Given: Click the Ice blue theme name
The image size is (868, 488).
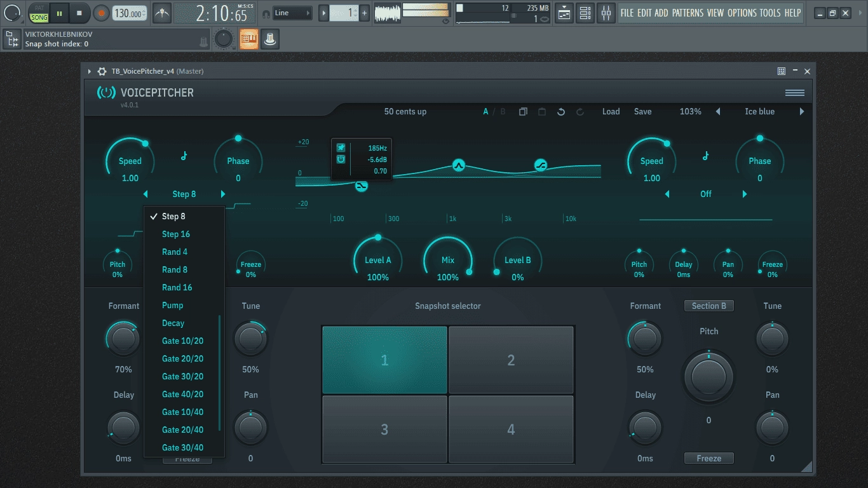Looking at the screenshot, I should (x=760, y=112).
